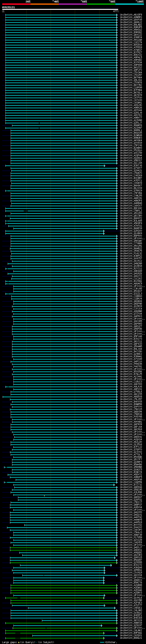Select the UniRef100_A9PAL5 label

[131, 58]
